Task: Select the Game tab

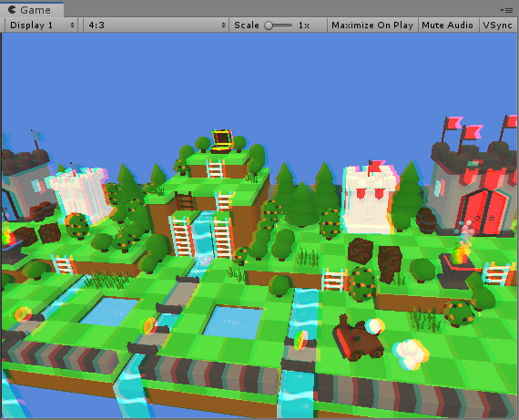Action: pos(32,10)
